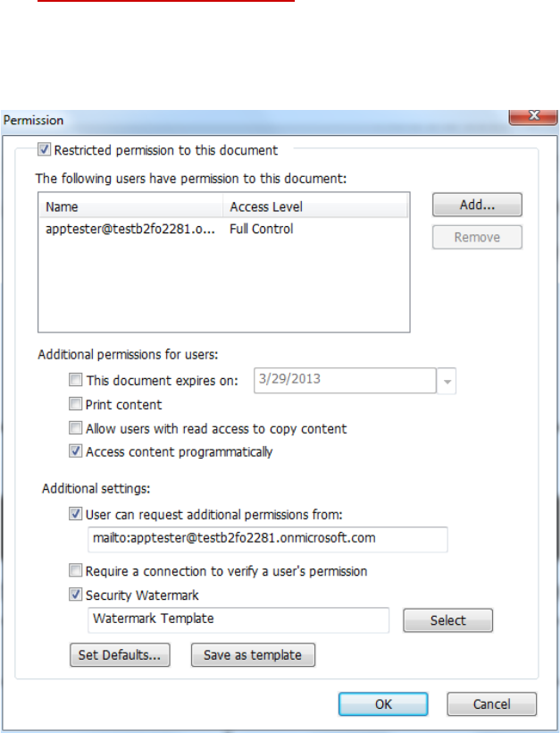
Task: Allow users with read access to copy content
Action: pyautogui.click(x=76, y=428)
